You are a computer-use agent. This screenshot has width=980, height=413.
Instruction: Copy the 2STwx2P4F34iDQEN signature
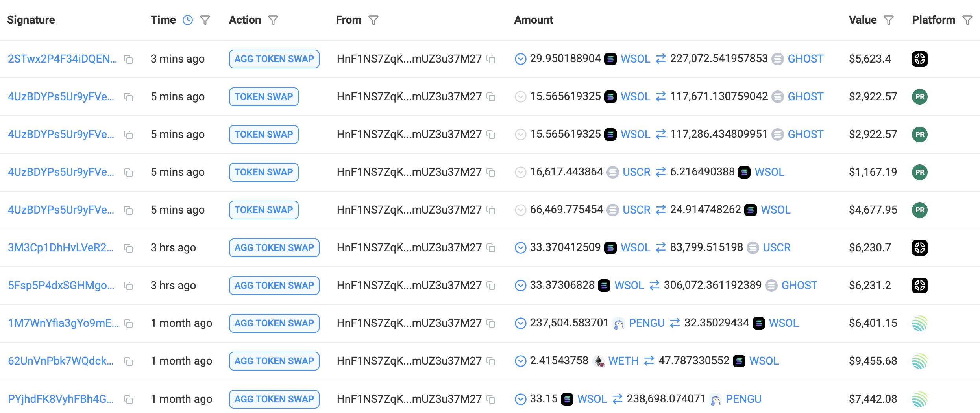pyautogui.click(x=128, y=59)
